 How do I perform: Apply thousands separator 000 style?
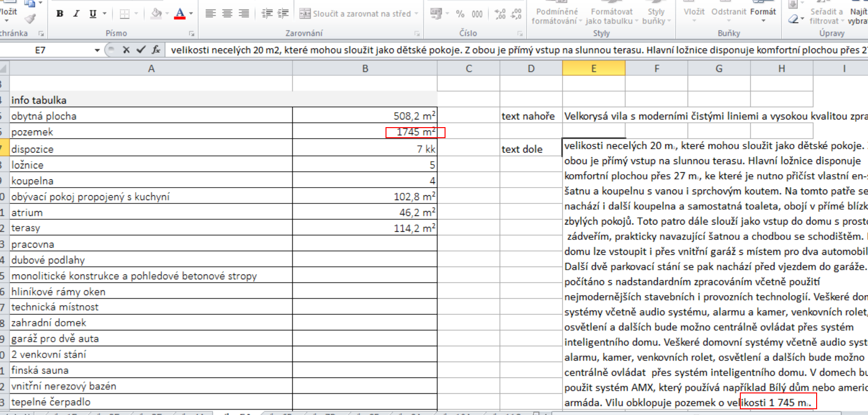(477, 14)
